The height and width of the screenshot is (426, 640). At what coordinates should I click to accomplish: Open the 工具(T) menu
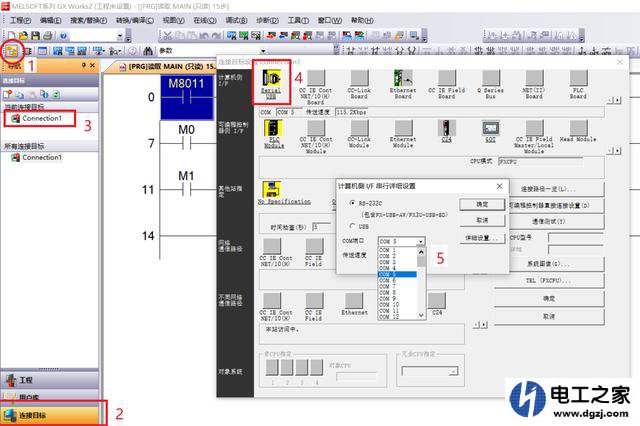click(x=298, y=20)
